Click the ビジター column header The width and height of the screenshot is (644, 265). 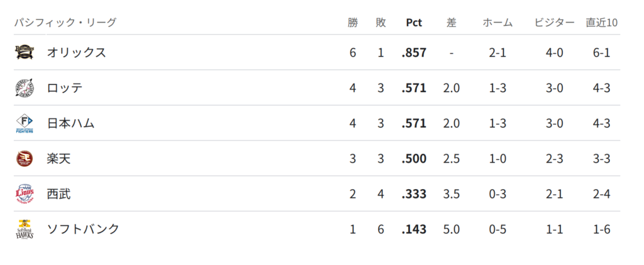click(x=554, y=23)
